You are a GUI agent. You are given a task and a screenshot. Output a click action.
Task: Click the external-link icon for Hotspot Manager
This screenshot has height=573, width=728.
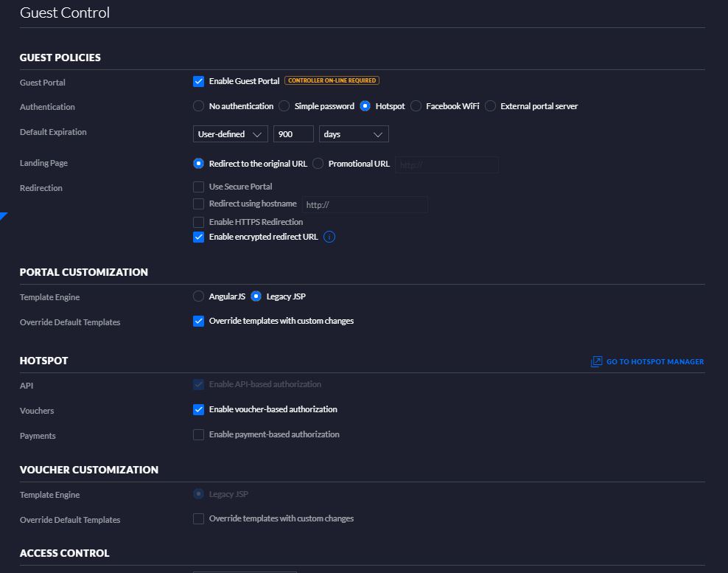pyautogui.click(x=596, y=361)
